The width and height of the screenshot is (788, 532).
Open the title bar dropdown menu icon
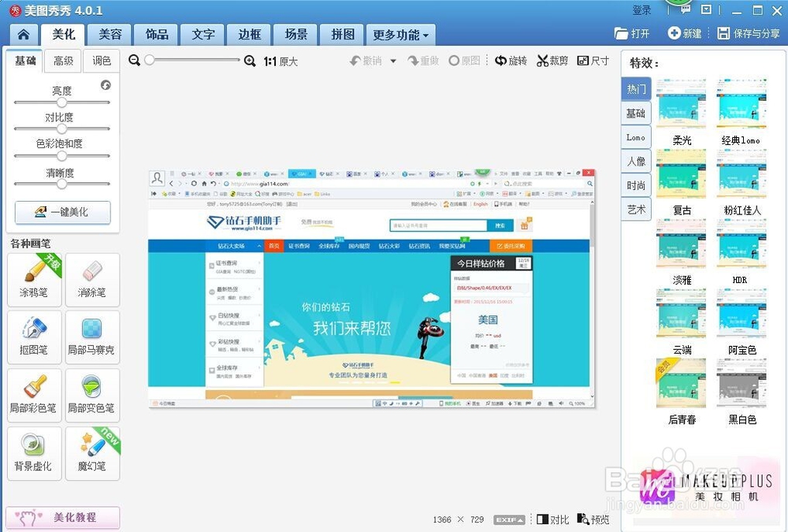(706, 10)
